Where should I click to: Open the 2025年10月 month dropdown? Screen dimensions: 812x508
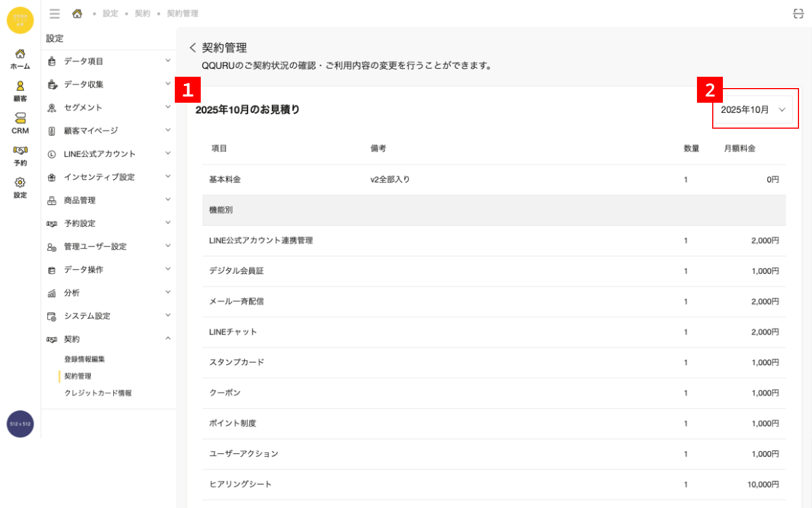pos(753,110)
